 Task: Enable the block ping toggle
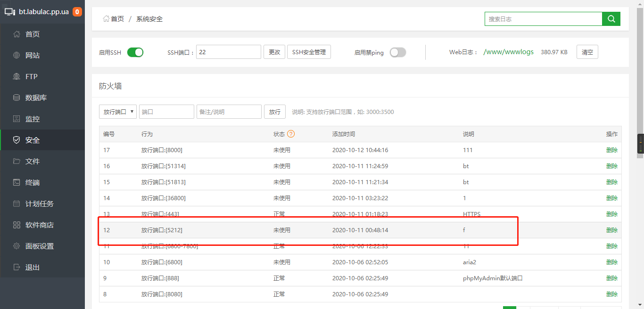[x=397, y=52]
